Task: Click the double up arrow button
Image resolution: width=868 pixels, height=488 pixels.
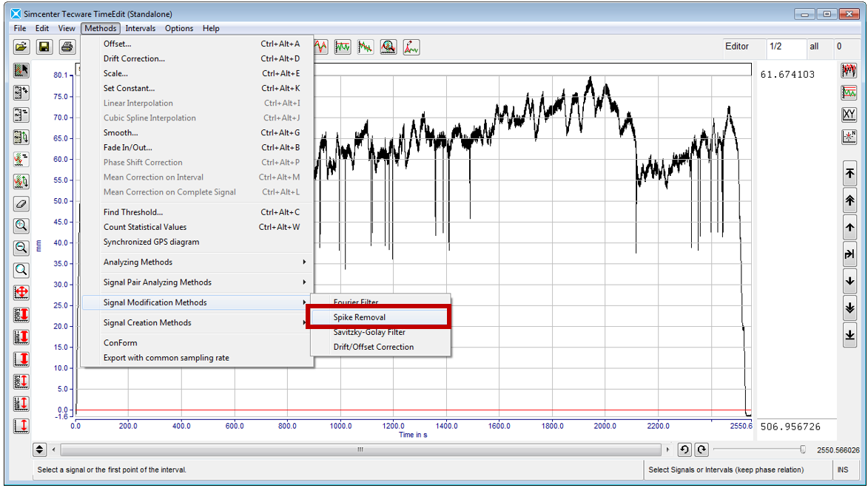Action: click(x=850, y=200)
